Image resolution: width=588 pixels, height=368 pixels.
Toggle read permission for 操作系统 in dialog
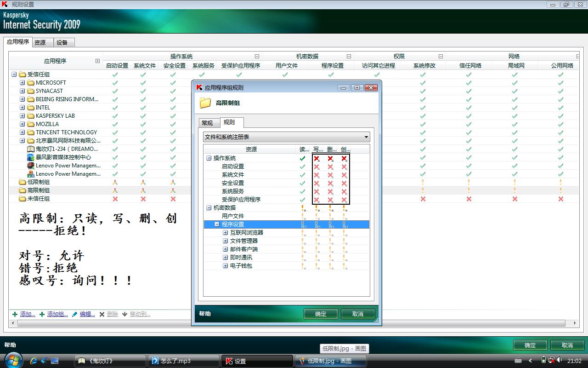click(x=302, y=158)
